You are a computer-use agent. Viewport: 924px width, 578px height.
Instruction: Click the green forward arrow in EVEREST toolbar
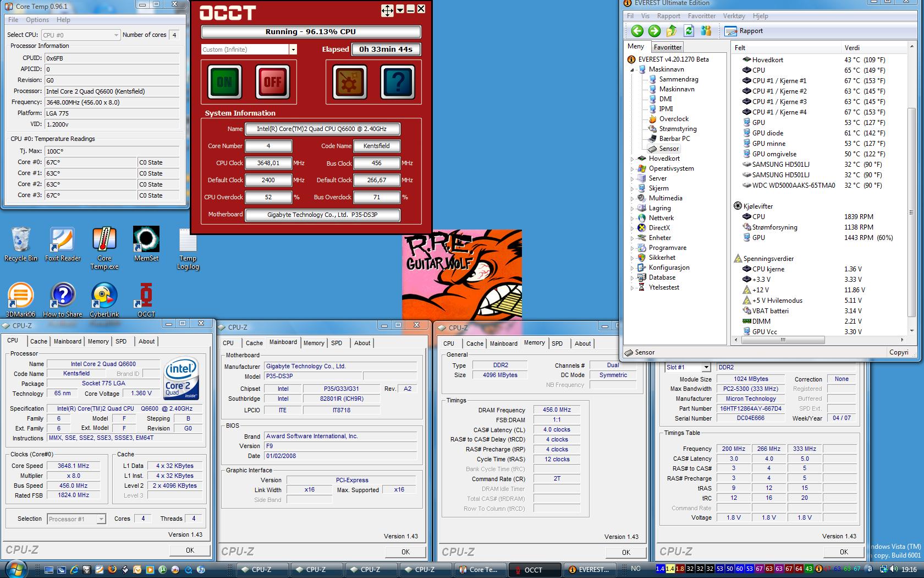[654, 31]
